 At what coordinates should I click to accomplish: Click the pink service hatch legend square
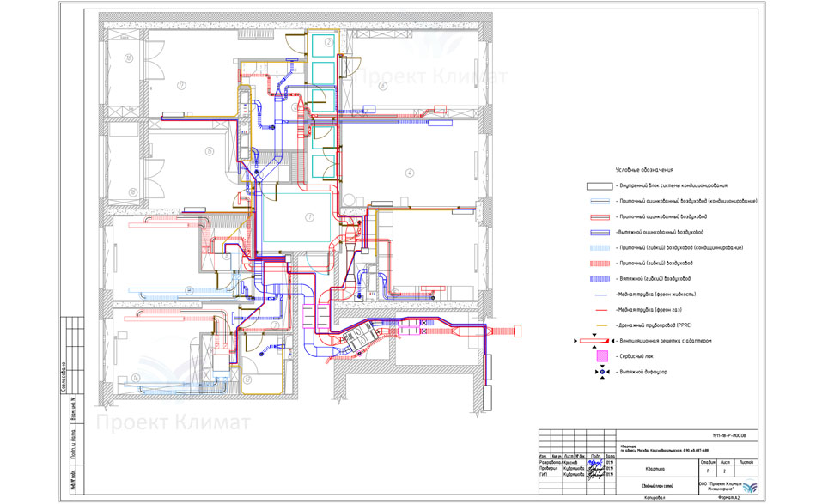click(x=602, y=355)
